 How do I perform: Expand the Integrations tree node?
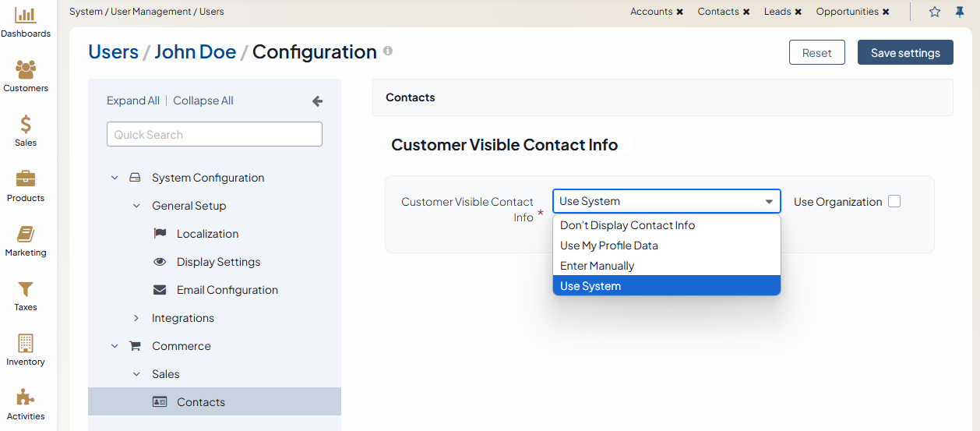coord(136,318)
